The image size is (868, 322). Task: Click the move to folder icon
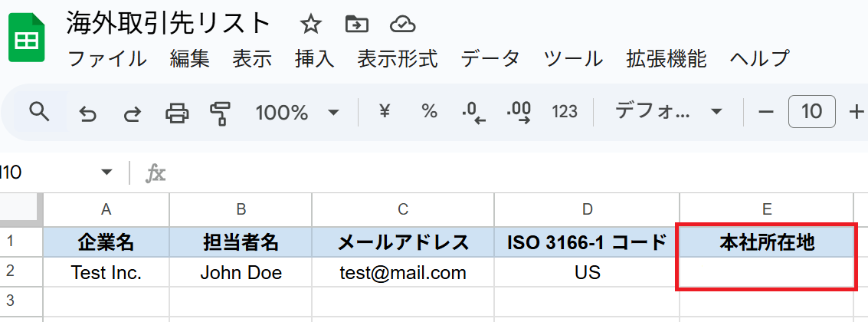(x=355, y=25)
